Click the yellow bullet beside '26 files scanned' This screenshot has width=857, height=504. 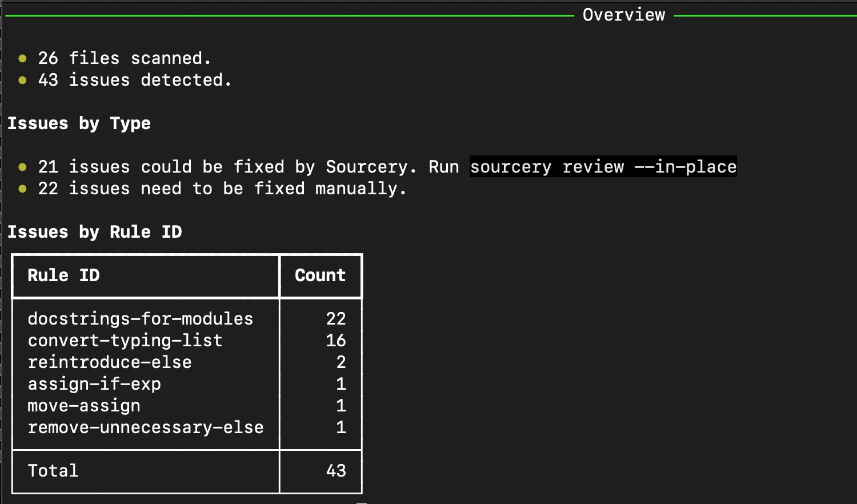coord(22,58)
